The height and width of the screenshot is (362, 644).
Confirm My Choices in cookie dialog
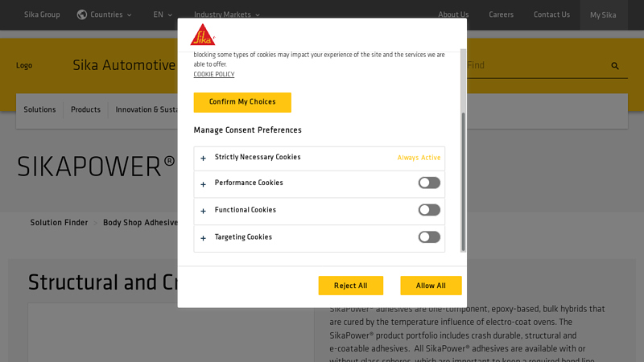click(242, 102)
